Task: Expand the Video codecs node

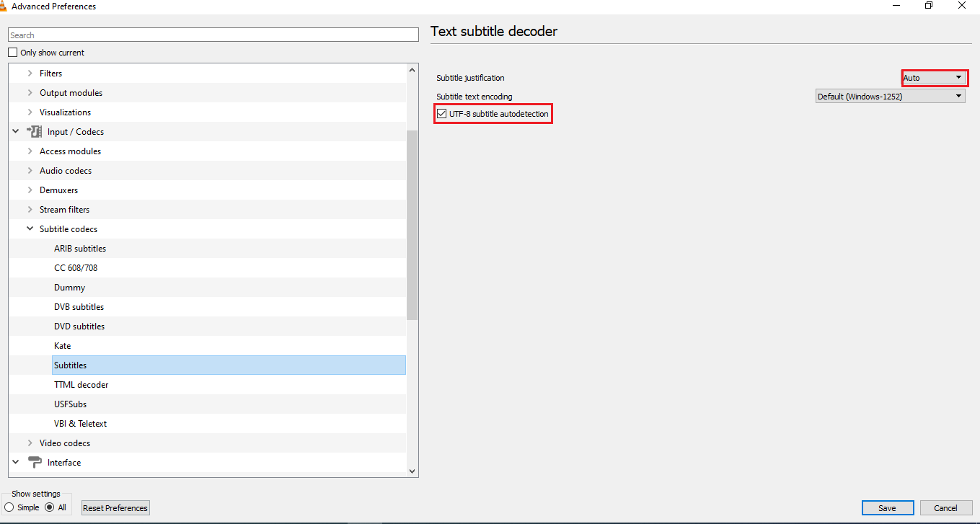Action: pyautogui.click(x=30, y=443)
